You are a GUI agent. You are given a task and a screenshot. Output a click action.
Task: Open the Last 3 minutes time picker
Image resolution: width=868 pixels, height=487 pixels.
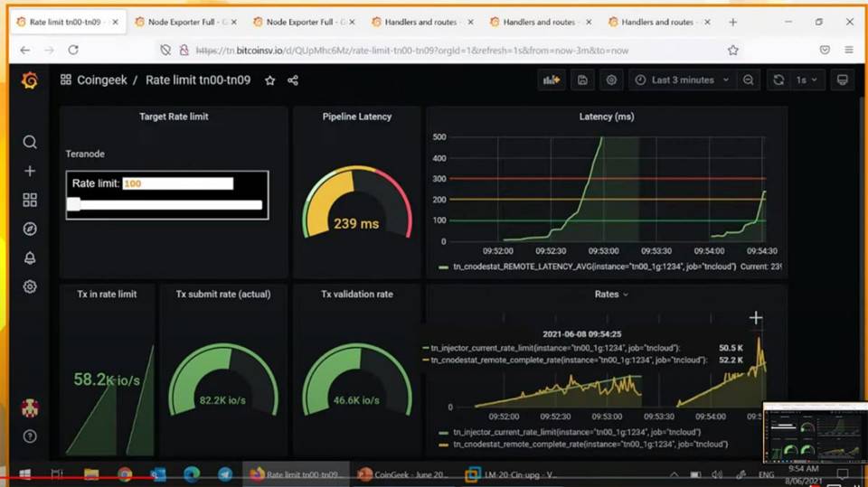tap(682, 80)
